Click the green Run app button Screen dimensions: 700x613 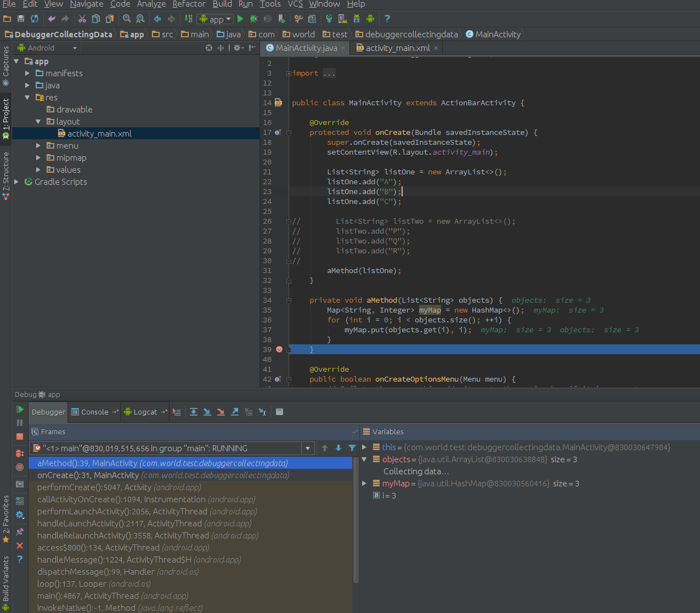coord(240,19)
